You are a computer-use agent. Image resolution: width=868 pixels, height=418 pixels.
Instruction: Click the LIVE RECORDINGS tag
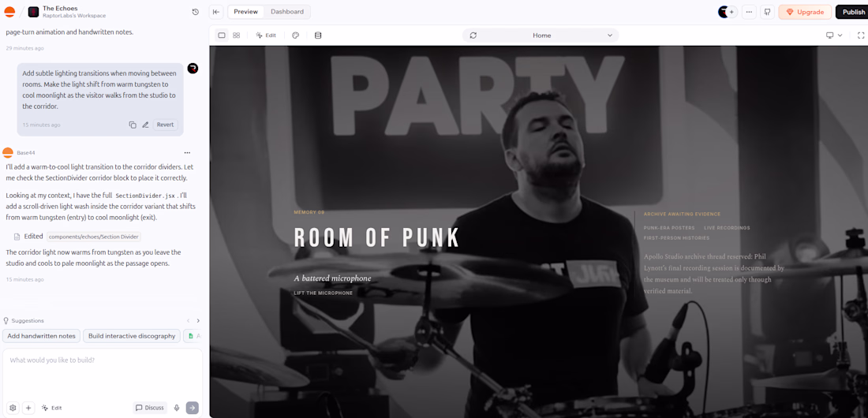727,228
